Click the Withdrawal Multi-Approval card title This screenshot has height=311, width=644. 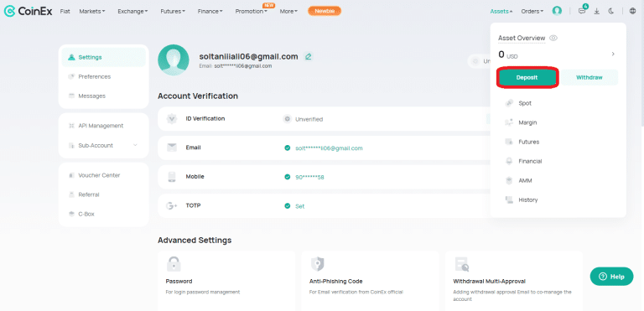pos(489,282)
